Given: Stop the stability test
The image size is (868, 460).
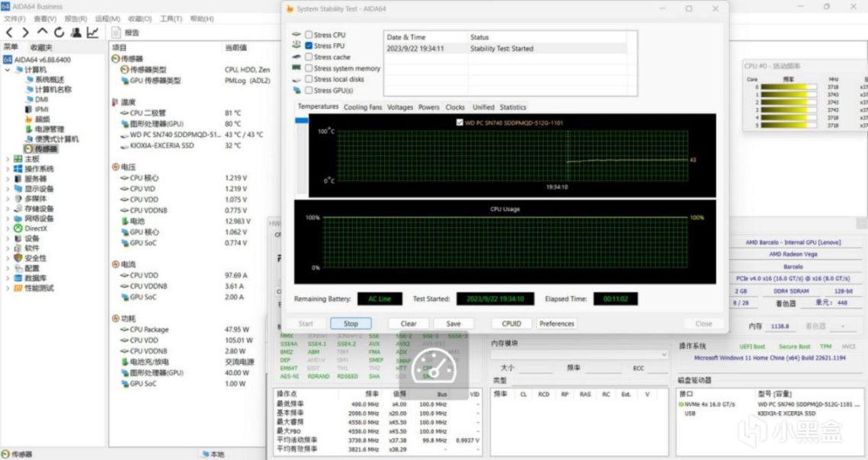Looking at the screenshot, I should (351, 324).
